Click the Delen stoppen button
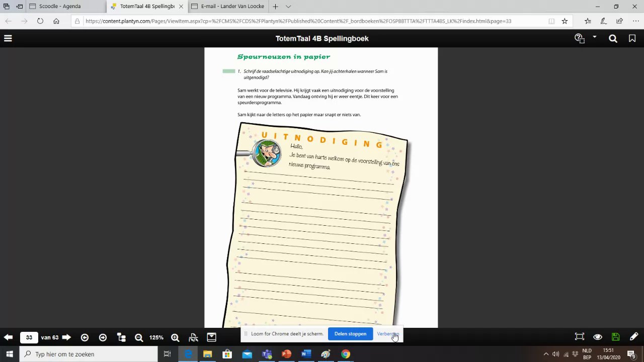Viewport: 644px width, 362px height. pyautogui.click(x=350, y=334)
